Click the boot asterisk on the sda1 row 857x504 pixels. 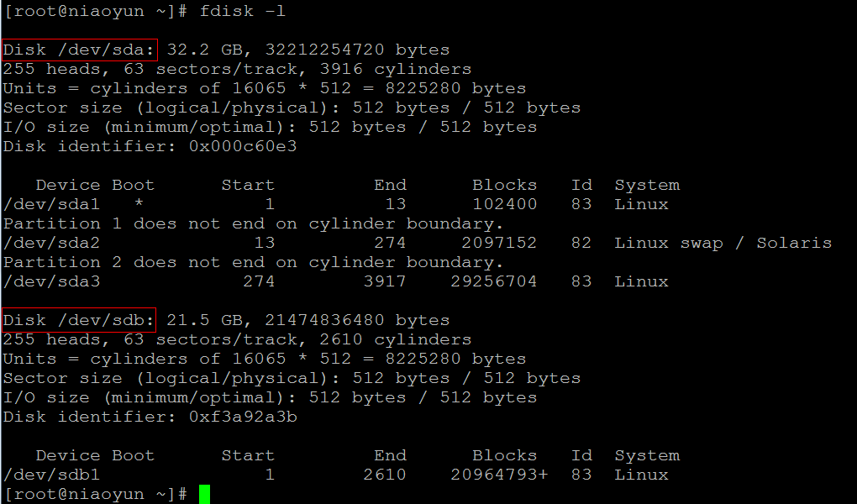coord(139,204)
